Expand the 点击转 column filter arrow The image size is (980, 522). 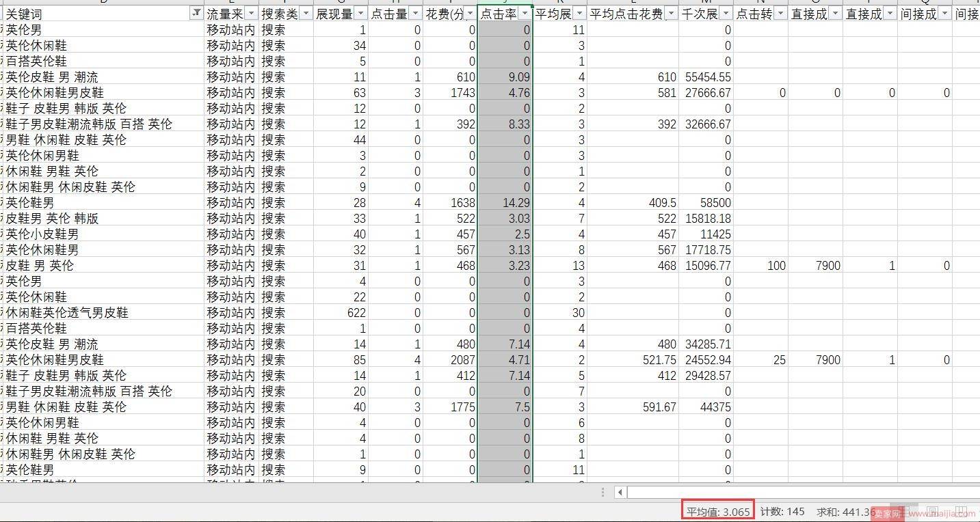pos(780,14)
